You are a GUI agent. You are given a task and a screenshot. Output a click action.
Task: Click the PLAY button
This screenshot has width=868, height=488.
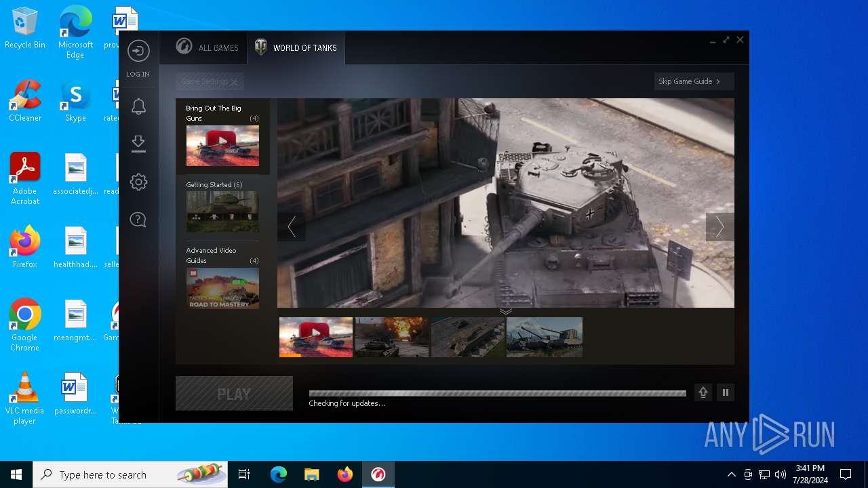click(x=234, y=394)
